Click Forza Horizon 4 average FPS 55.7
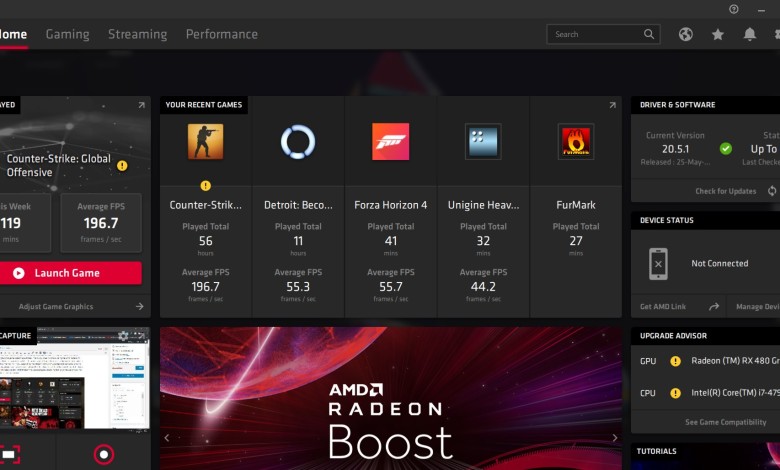Screen dimensions: 780x470 pyautogui.click(x=390, y=286)
